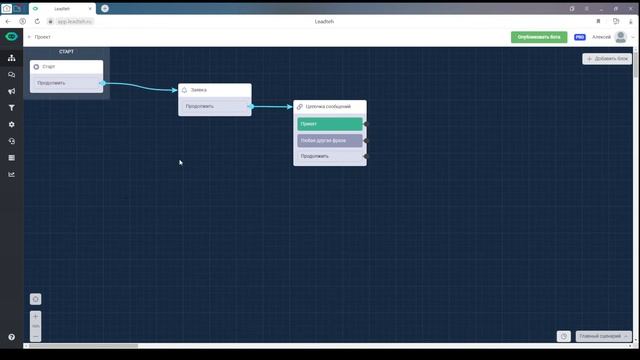The image size is (640, 360).
Task: Click the back arrow beside Проект
Action: [29, 37]
